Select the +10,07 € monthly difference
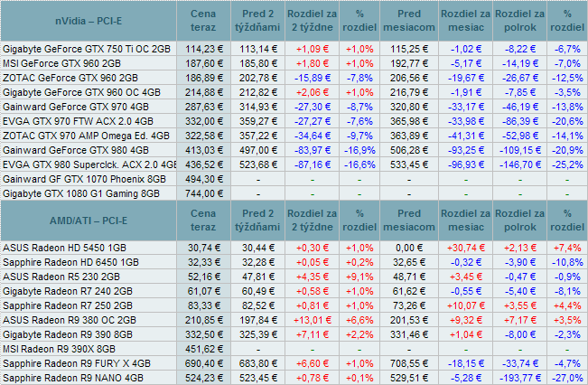This screenshot has height=385, width=588. (466, 305)
